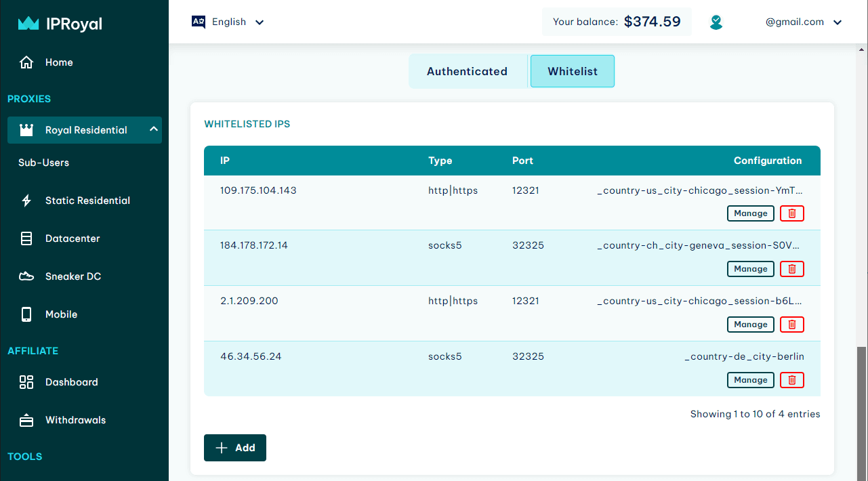
Task: Manage the 46.34.56.24 whitelist entry
Action: (x=751, y=380)
